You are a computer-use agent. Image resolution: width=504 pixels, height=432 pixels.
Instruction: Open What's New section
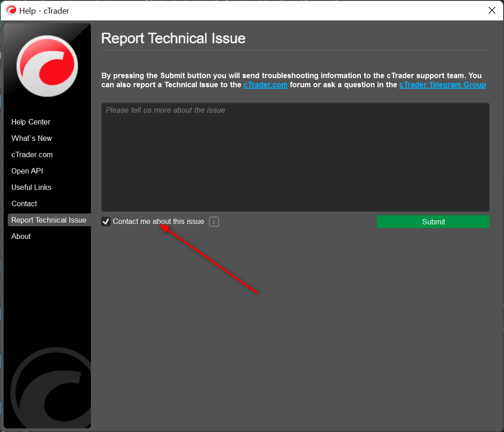click(x=31, y=139)
